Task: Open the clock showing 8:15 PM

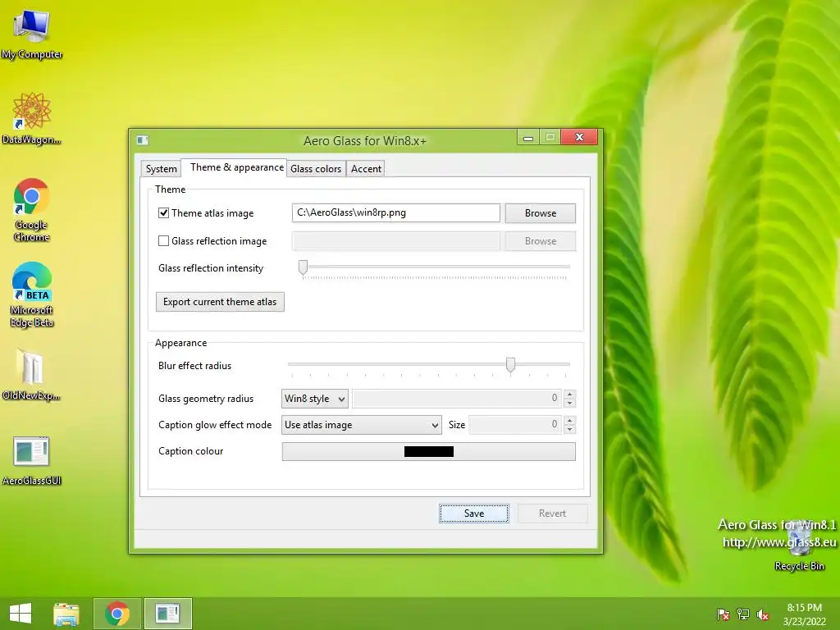Action: [804, 614]
